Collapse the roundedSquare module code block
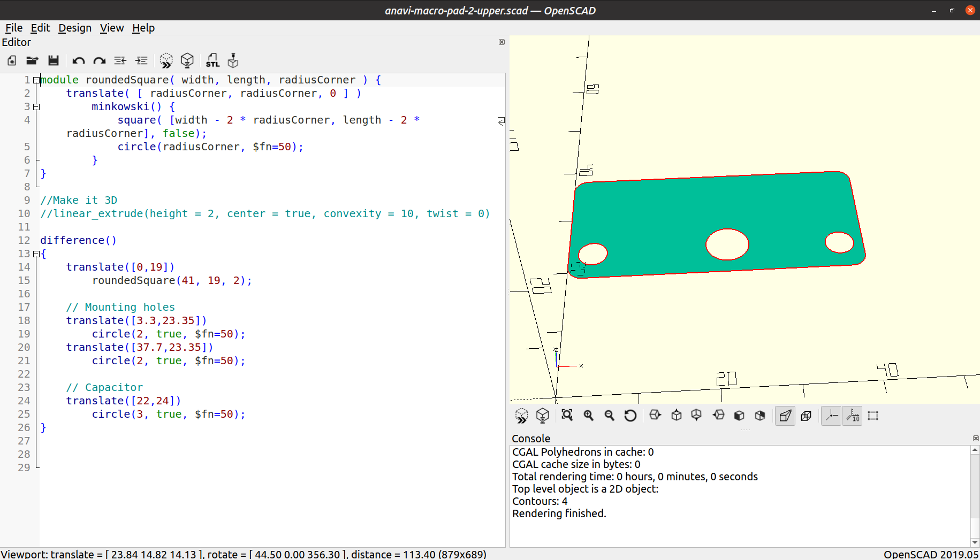Image resolution: width=980 pixels, height=560 pixels. point(35,80)
